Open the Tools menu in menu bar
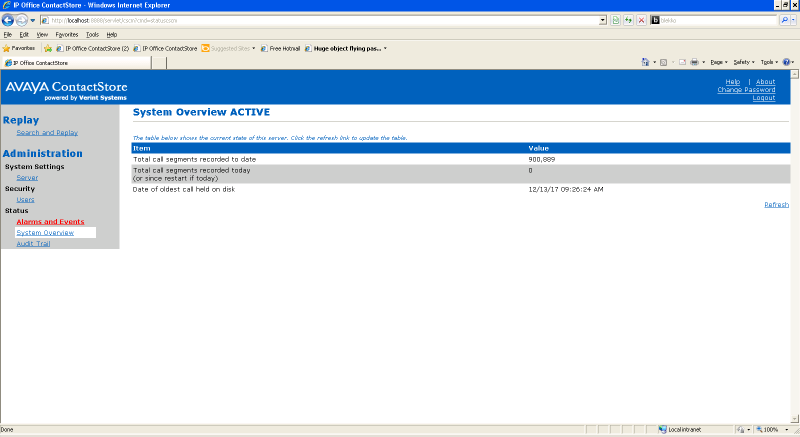This screenshot has height=437, width=800. 92,35
